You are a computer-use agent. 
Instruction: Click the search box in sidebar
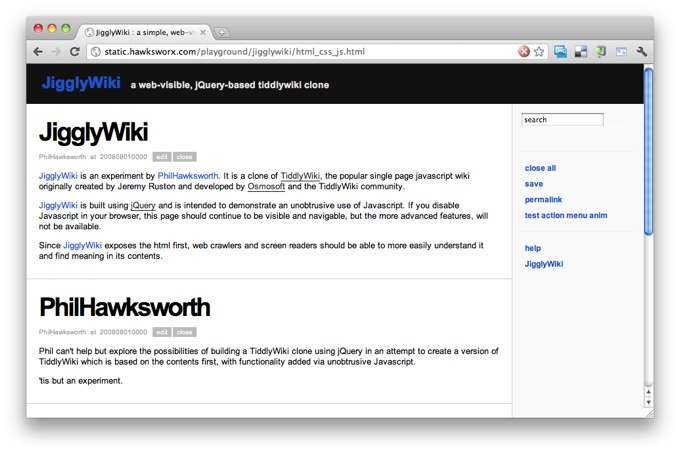tap(562, 120)
